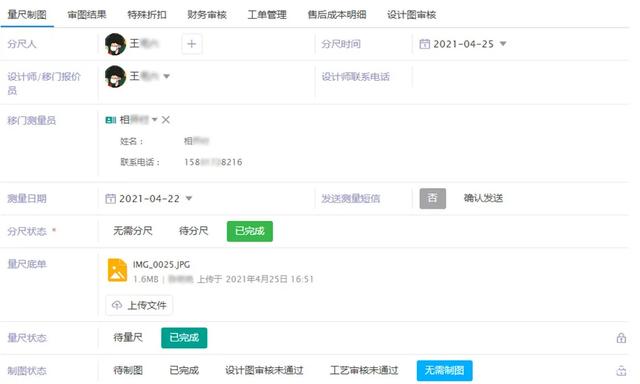Open the 测量日期 dropdown arrow
The width and height of the screenshot is (640, 384).
tap(189, 199)
